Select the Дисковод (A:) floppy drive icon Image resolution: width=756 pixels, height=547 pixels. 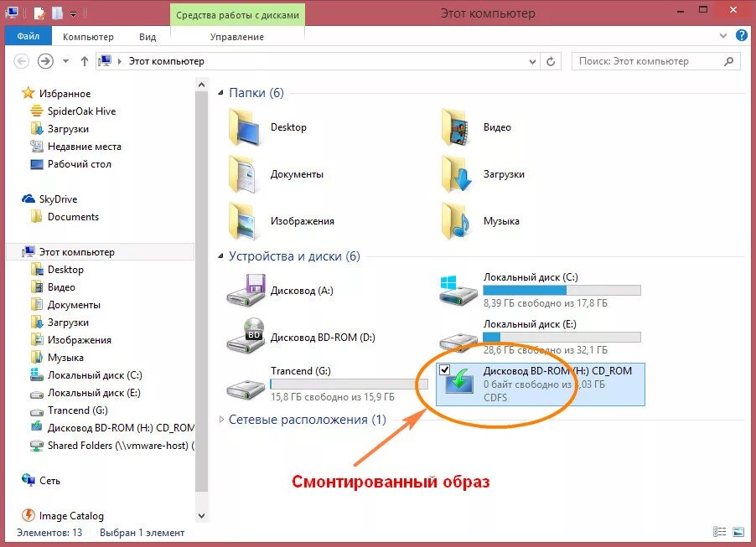(246, 290)
